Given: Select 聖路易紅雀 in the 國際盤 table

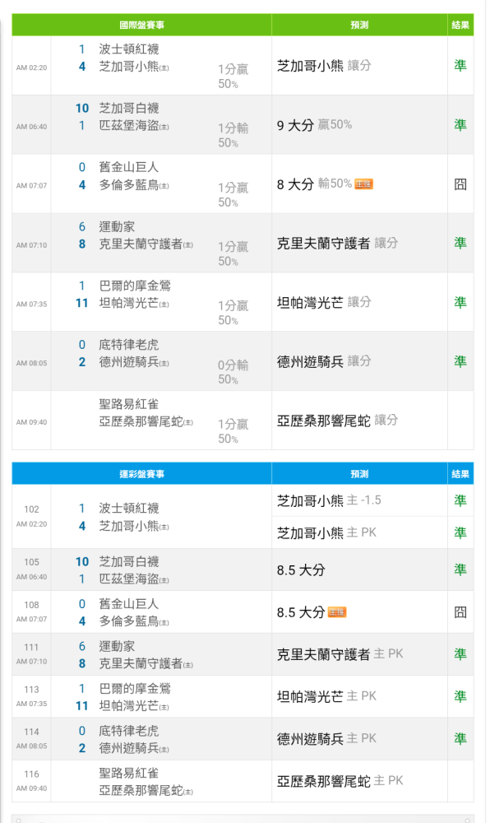Looking at the screenshot, I should [x=129, y=404].
